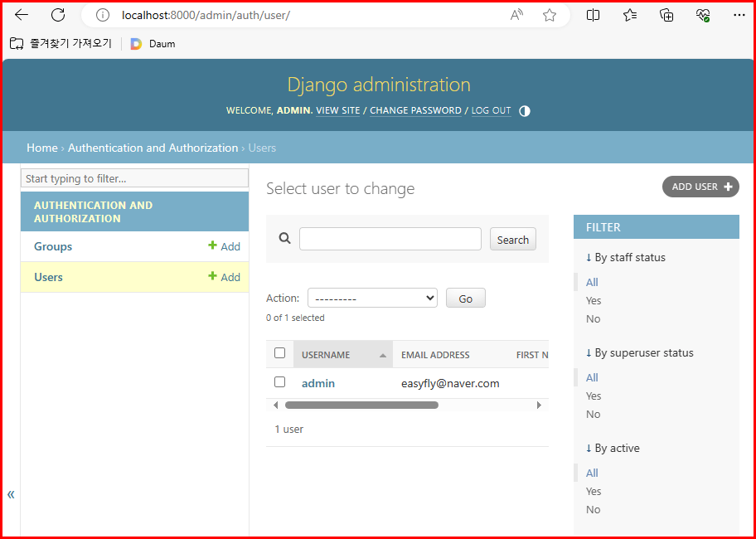Go back with the browser back arrow
The width and height of the screenshot is (756, 539).
point(22,15)
